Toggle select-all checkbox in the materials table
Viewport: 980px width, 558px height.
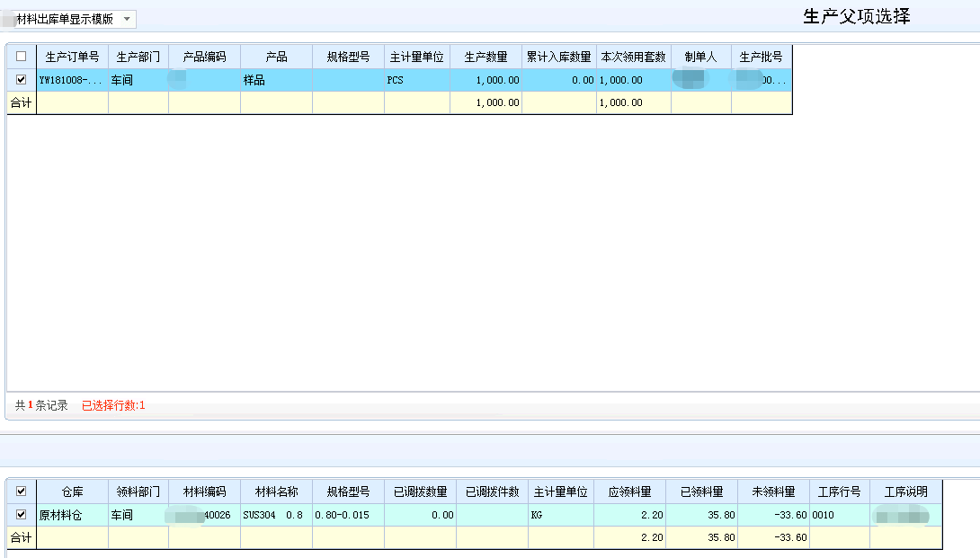tap(22, 492)
